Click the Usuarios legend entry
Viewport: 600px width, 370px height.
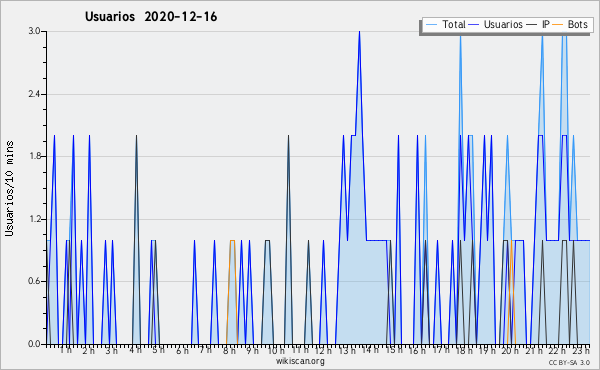click(x=496, y=24)
